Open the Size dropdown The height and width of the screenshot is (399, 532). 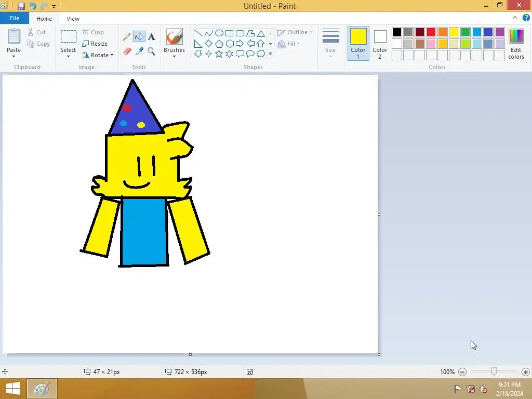(330, 43)
